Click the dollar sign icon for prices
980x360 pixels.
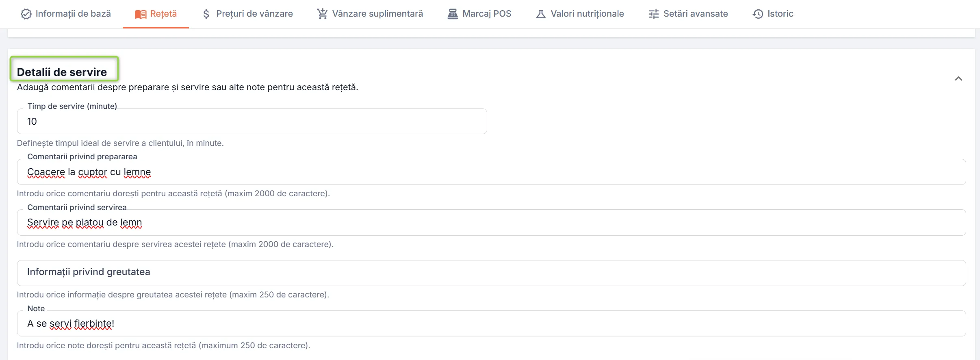tap(206, 14)
